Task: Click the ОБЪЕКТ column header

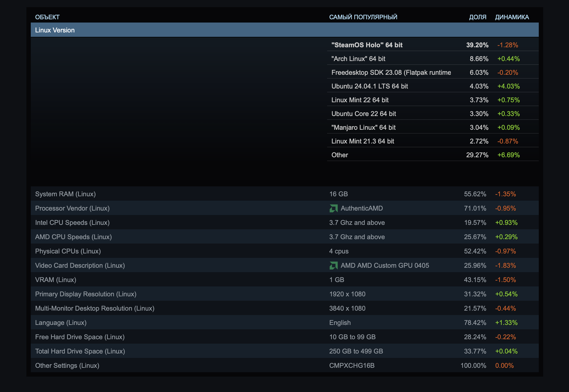Action: click(47, 17)
